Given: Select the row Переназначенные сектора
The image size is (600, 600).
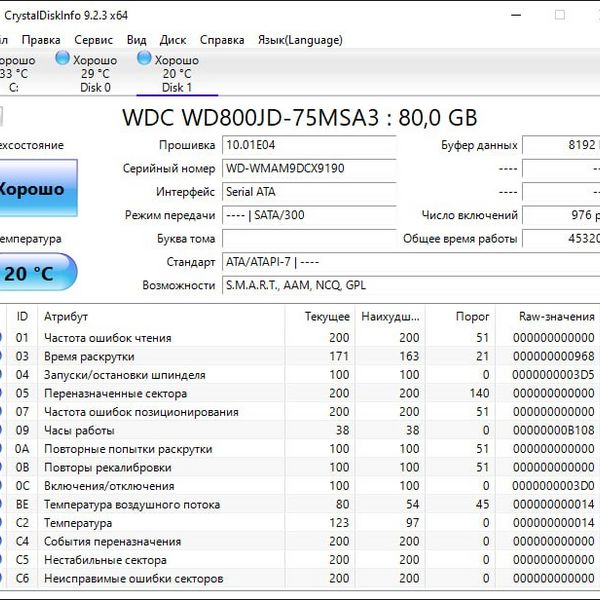Looking at the screenshot, I should (300, 393).
